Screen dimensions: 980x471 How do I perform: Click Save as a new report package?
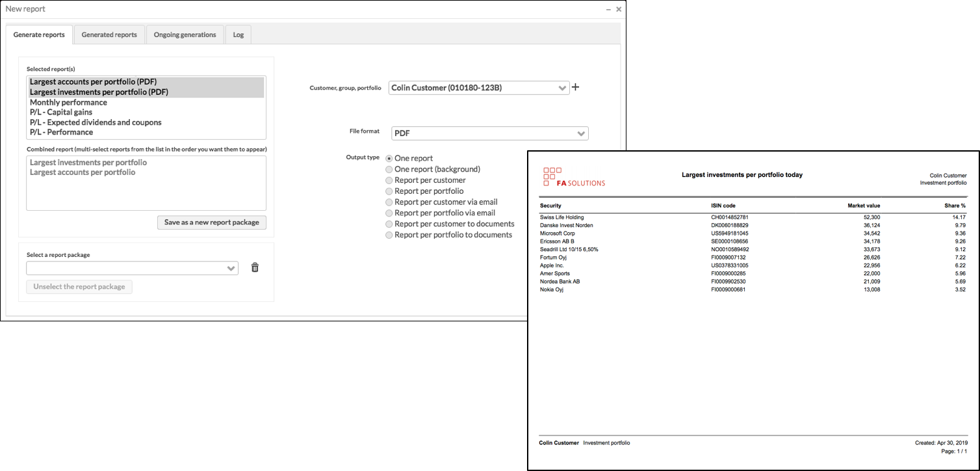click(212, 222)
